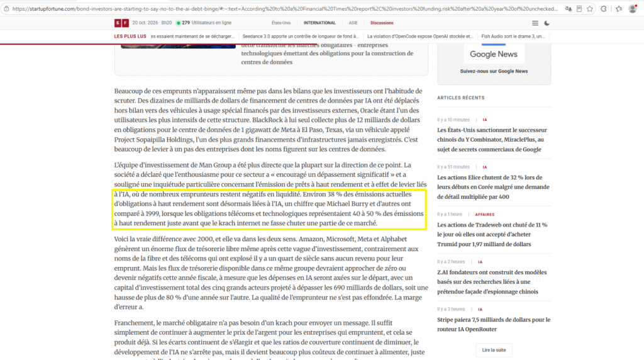The width and height of the screenshot is (644, 360).
Task: Click the 'LES PLUS LUS' label
Action: point(130,36)
